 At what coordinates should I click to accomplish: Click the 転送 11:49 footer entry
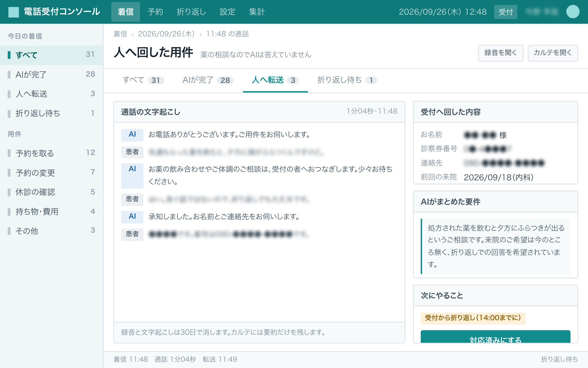click(x=220, y=359)
